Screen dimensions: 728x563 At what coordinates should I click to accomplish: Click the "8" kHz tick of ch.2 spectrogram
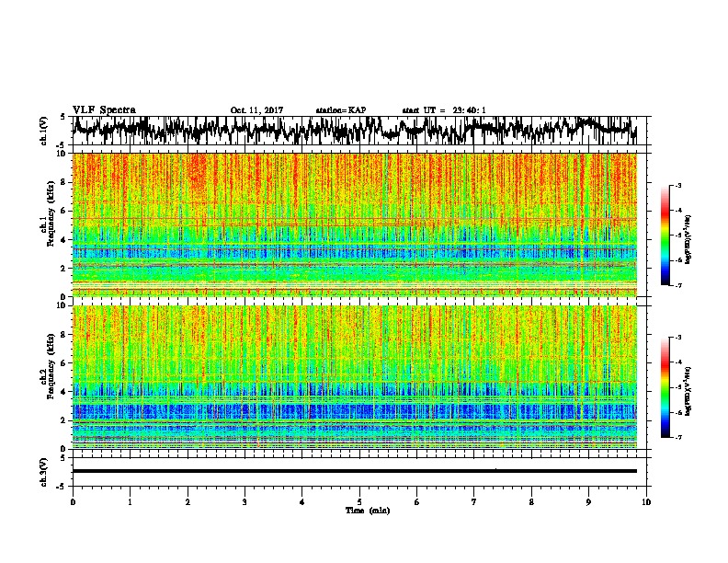click(x=65, y=335)
